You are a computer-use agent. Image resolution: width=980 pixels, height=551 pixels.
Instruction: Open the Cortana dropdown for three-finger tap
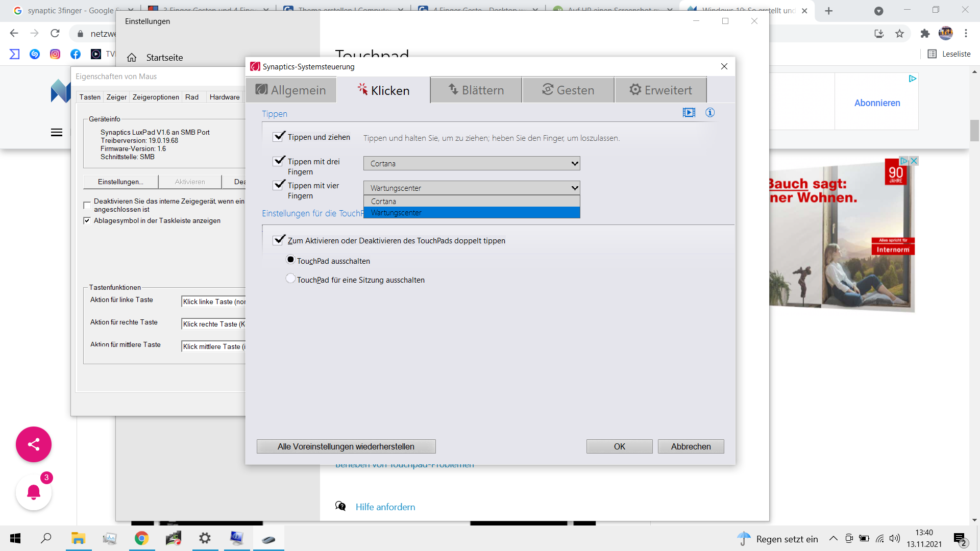tap(472, 164)
